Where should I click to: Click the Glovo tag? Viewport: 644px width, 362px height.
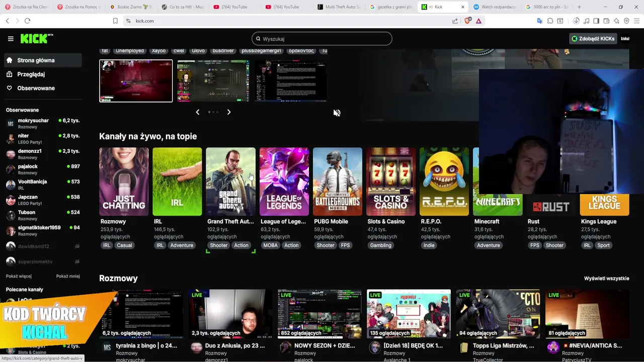click(198, 51)
